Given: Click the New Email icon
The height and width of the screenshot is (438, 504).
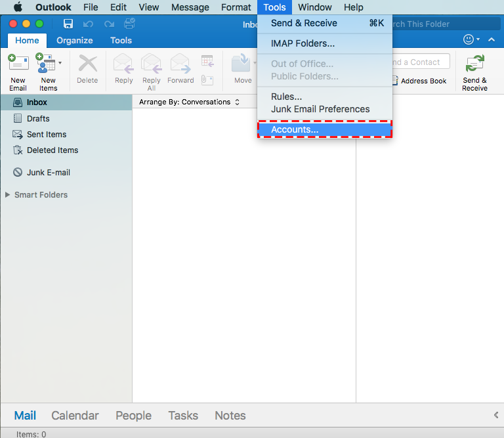Looking at the screenshot, I should pos(18,62).
